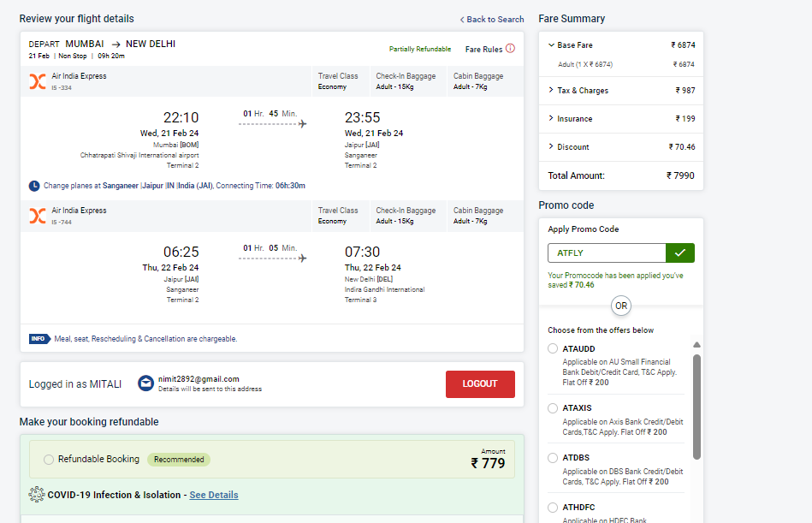Click plane icon on 01 Hr. 45 Min. segment
Image resolution: width=812 pixels, height=523 pixels.
click(302, 124)
